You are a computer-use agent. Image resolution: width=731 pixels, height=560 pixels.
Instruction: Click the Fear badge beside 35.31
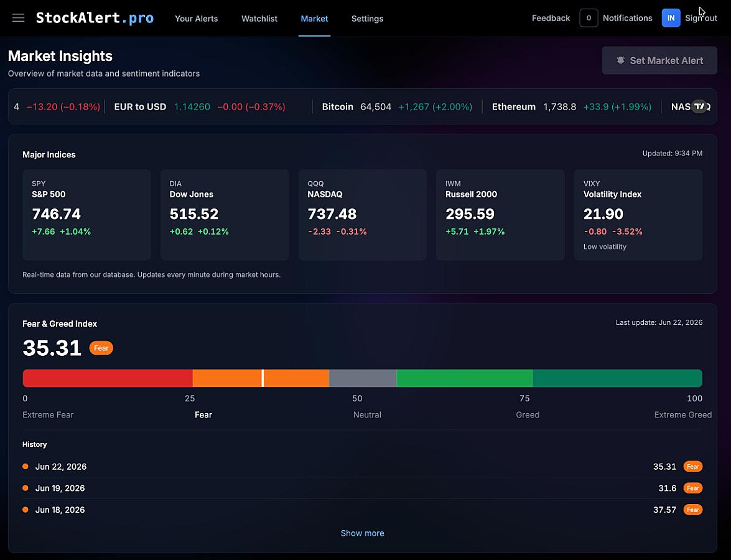click(101, 348)
